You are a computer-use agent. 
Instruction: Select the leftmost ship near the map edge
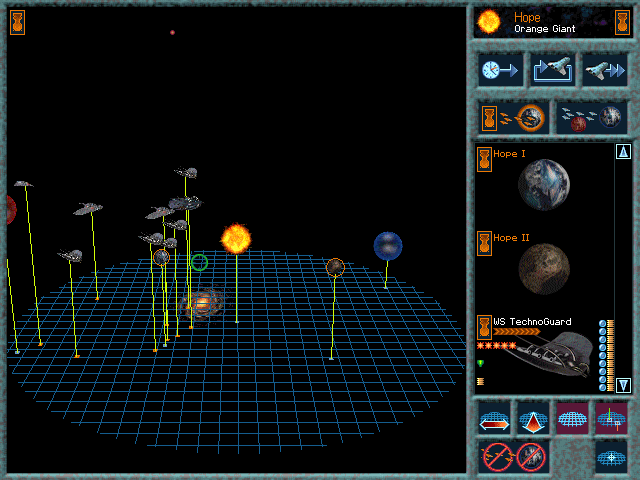23,184
